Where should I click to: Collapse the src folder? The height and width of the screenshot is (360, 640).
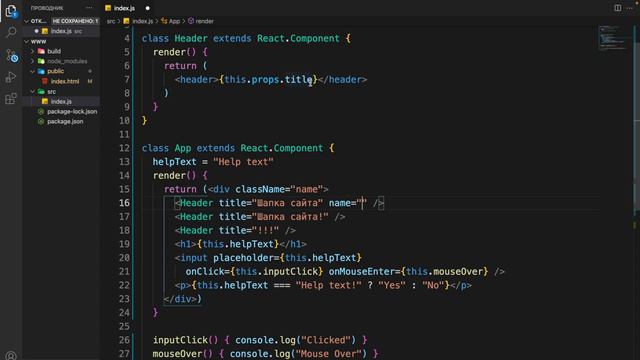(32, 91)
